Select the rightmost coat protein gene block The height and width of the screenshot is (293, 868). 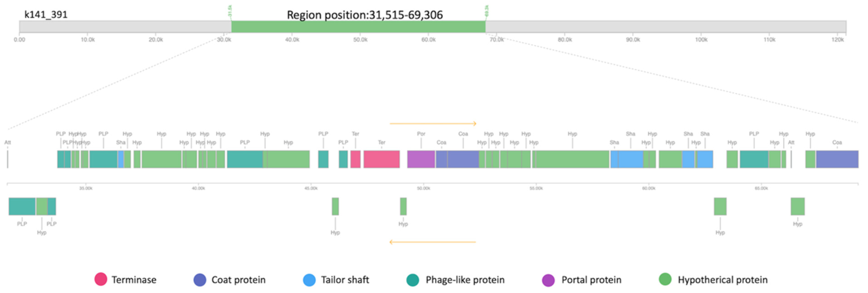coord(837,159)
